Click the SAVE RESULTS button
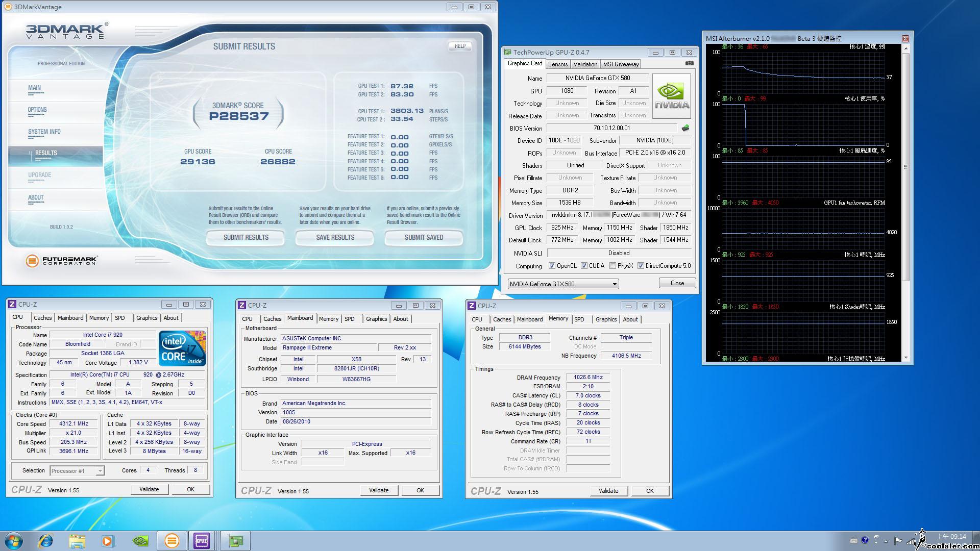This screenshot has height=551, width=980. pyautogui.click(x=335, y=237)
